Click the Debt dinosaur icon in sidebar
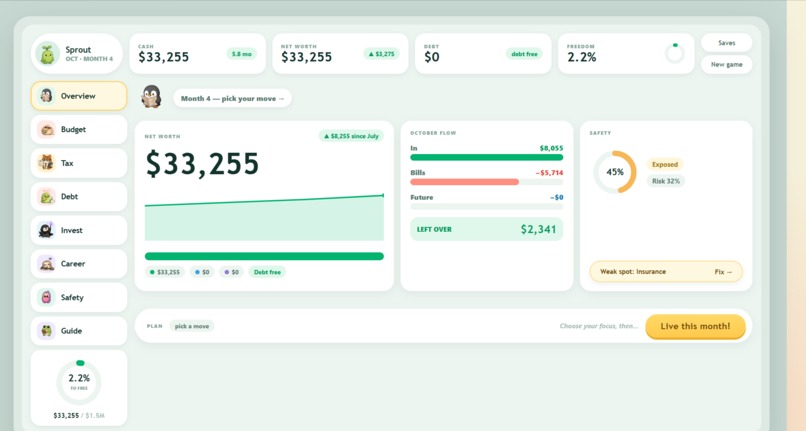The height and width of the screenshot is (431, 806). 47,196
